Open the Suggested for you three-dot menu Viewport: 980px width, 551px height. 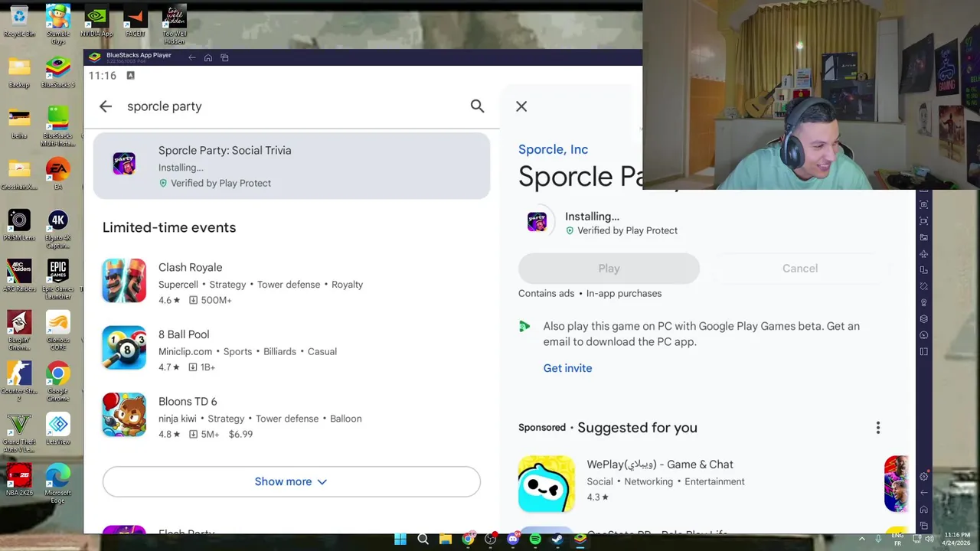tap(878, 428)
